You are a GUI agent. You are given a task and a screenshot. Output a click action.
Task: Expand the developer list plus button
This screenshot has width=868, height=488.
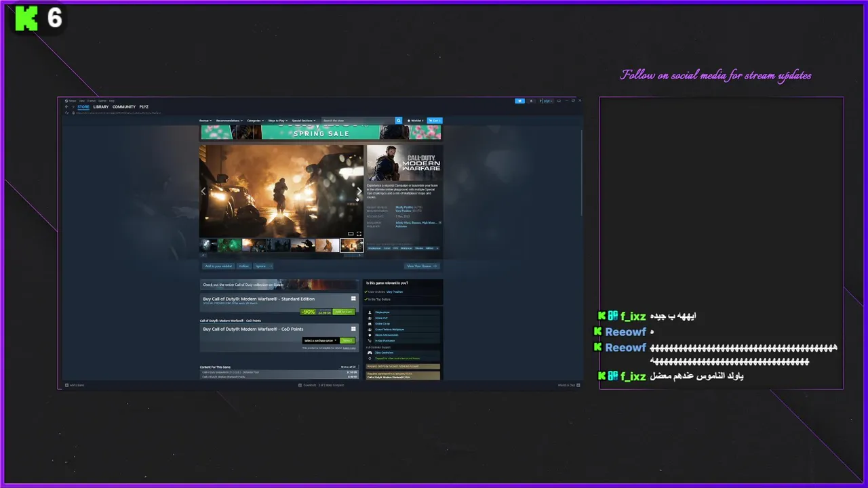click(x=440, y=222)
